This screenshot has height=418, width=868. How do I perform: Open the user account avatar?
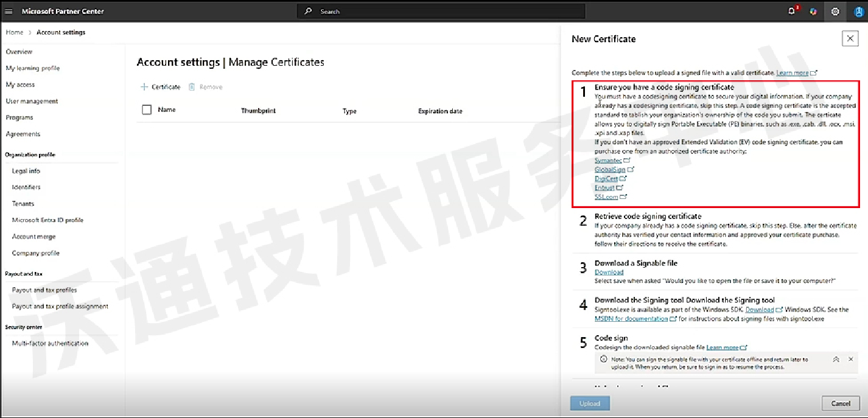point(857,12)
